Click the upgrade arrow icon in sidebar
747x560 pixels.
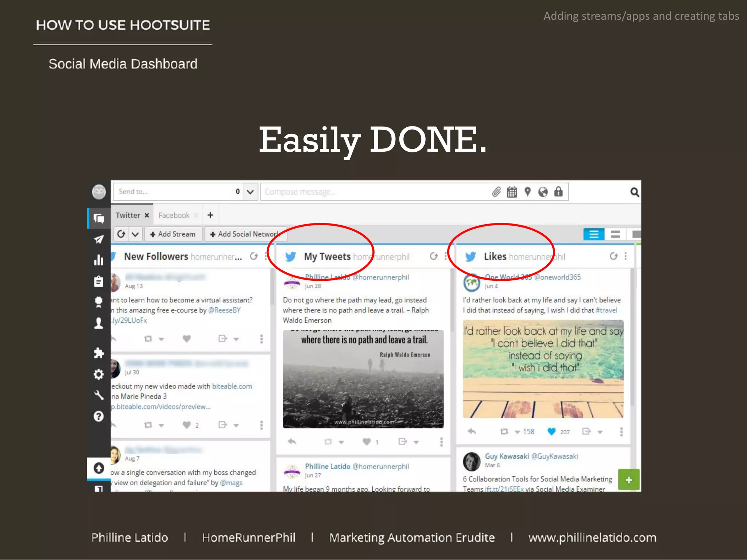99,468
